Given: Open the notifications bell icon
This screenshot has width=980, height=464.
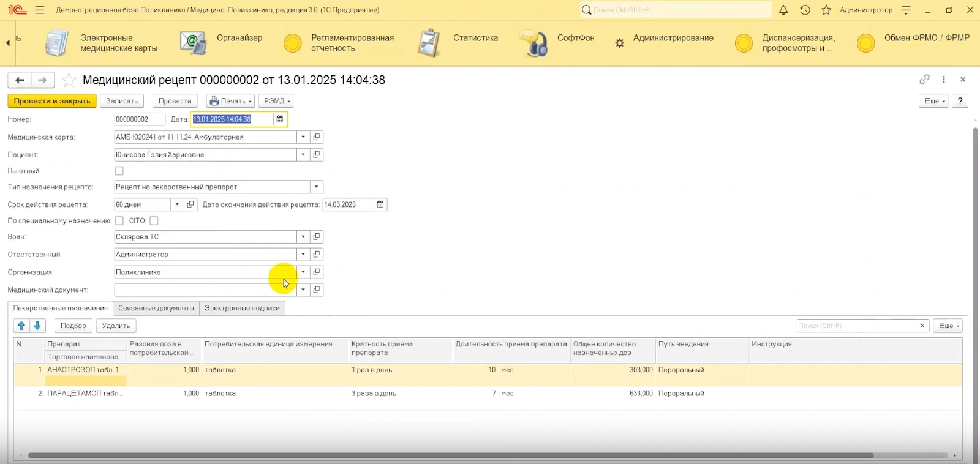Looking at the screenshot, I should click(x=783, y=10).
